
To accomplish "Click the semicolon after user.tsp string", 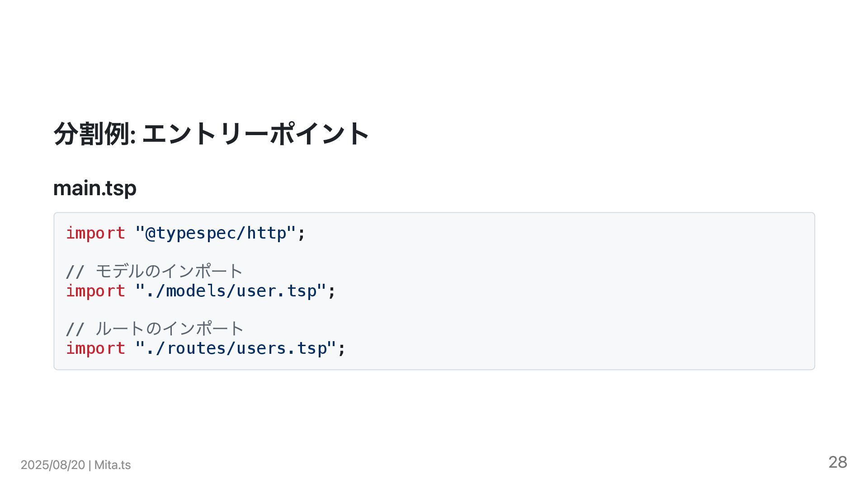I will 332,291.
